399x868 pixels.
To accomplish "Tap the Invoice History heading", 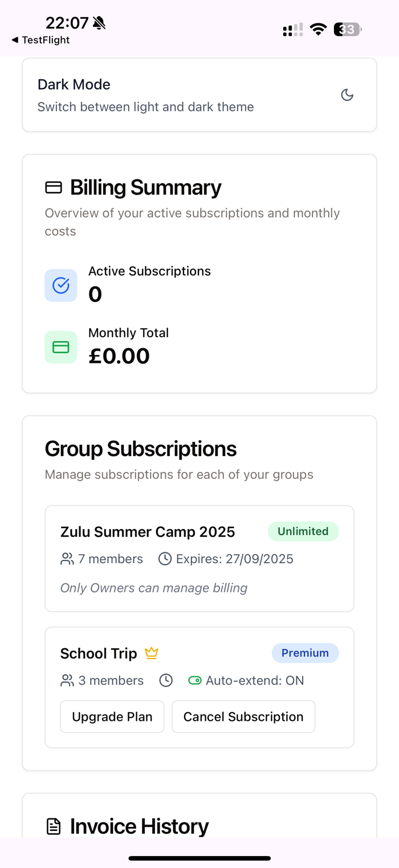I will [x=139, y=826].
